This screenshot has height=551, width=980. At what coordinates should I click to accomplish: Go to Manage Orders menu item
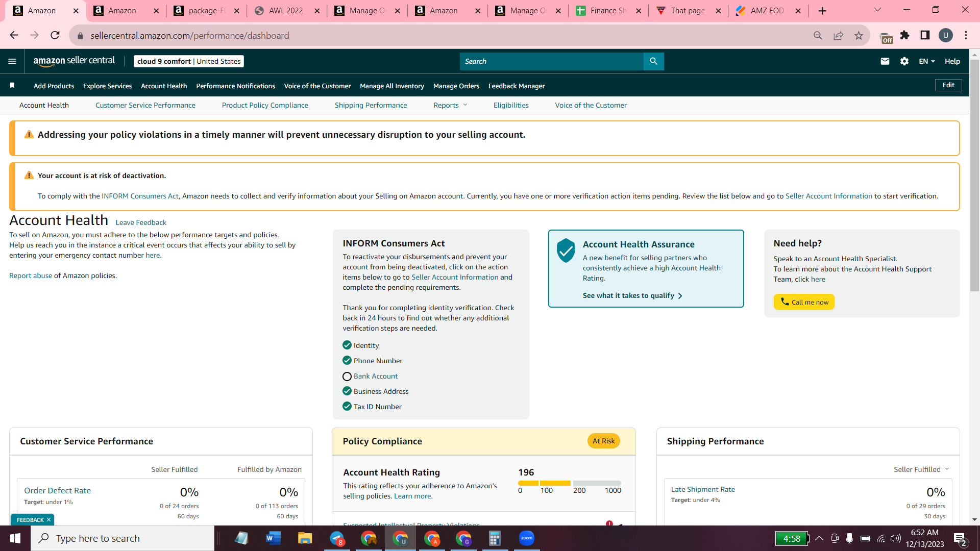[x=456, y=86]
